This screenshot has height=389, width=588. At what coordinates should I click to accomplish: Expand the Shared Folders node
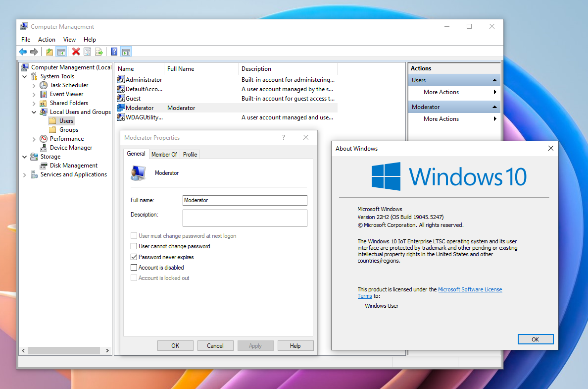coord(34,103)
